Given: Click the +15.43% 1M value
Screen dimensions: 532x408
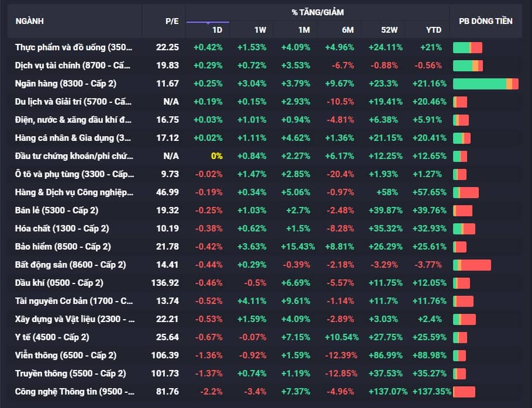Looking at the screenshot, I should tap(298, 247).
